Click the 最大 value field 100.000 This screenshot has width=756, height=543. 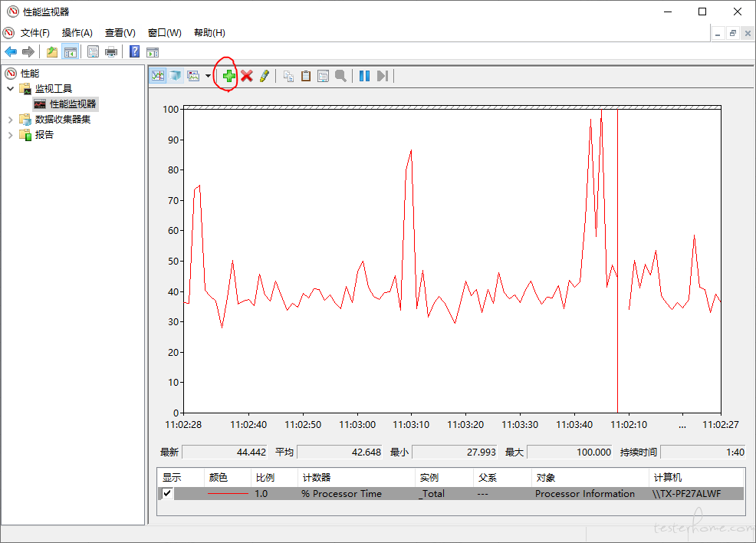coord(570,452)
